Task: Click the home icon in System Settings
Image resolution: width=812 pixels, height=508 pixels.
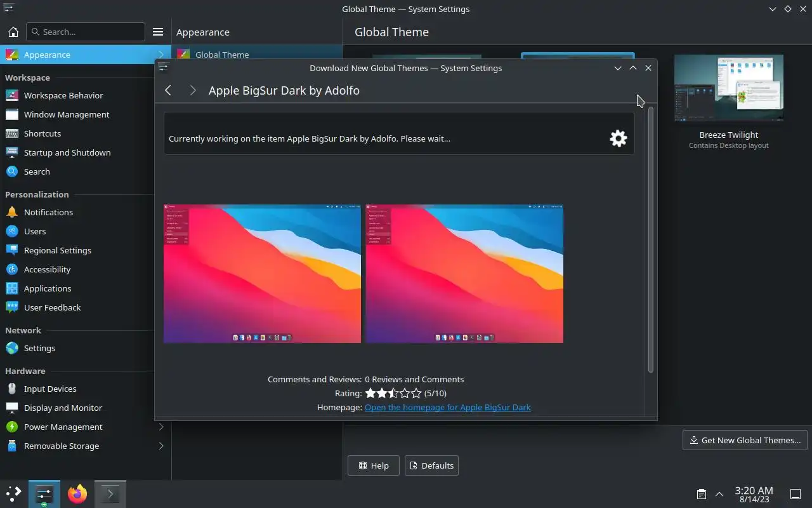Action: 13,32
